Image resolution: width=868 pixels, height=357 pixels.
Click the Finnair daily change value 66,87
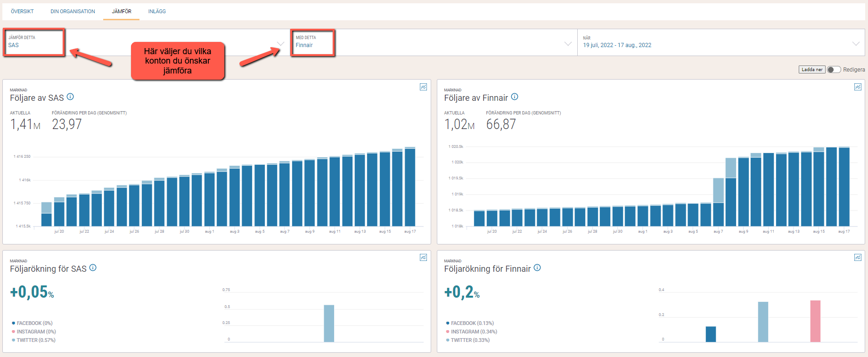[x=501, y=124]
